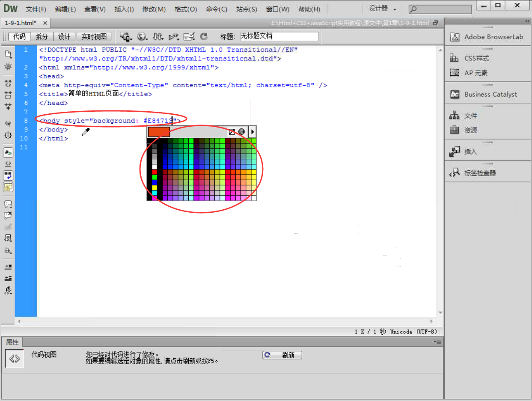Image resolution: width=532 pixels, height=401 pixels.
Task: Toggle Line Numbers in coding toolbar
Action: 8,152
